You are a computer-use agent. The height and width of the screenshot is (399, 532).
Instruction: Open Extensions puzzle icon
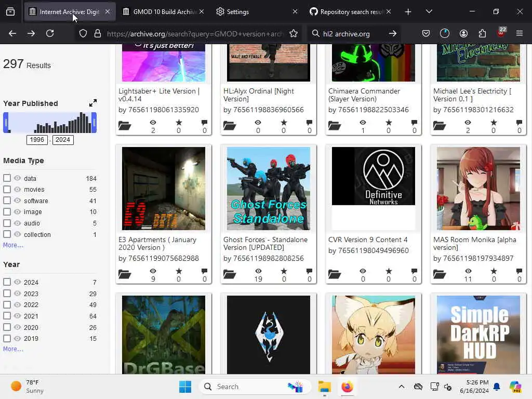[x=482, y=33]
